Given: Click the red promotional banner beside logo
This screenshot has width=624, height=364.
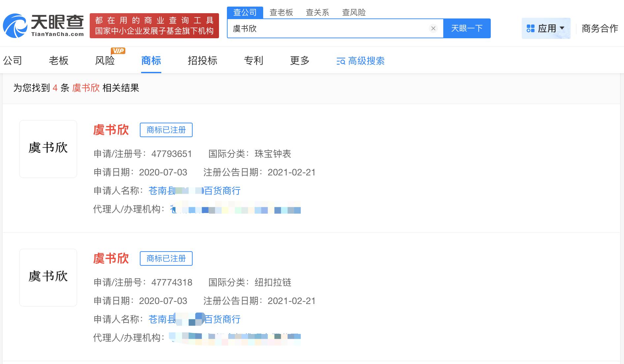Looking at the screenshot, I should (154, 26).
